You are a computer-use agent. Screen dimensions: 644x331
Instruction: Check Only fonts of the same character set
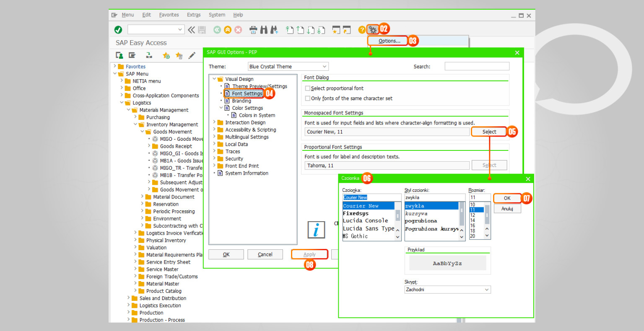307,98
